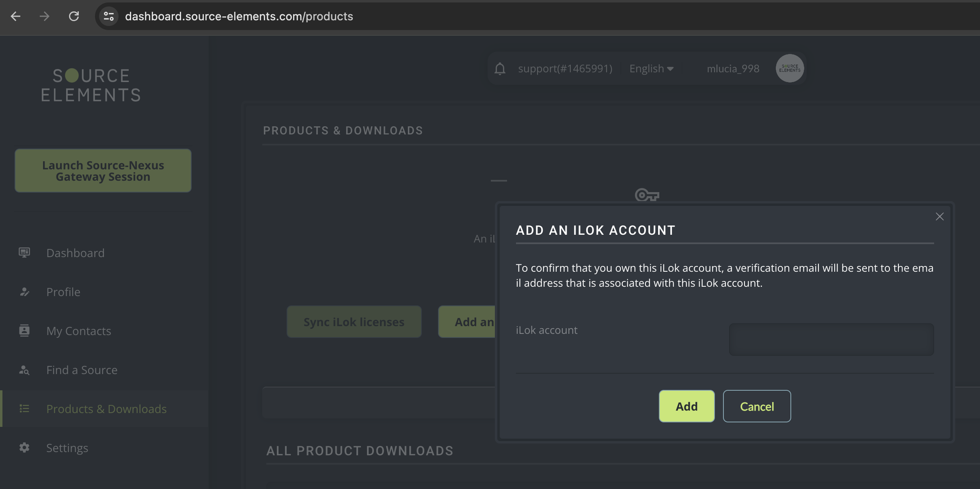Click the Products & Downloads list icon
This screenshot has width=980, height=489.
(24, 409)
